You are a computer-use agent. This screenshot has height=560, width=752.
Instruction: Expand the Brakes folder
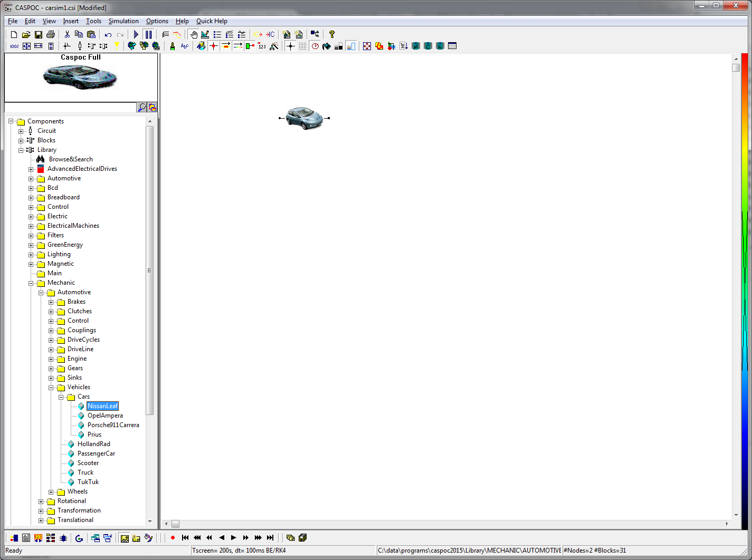point(51,302)
